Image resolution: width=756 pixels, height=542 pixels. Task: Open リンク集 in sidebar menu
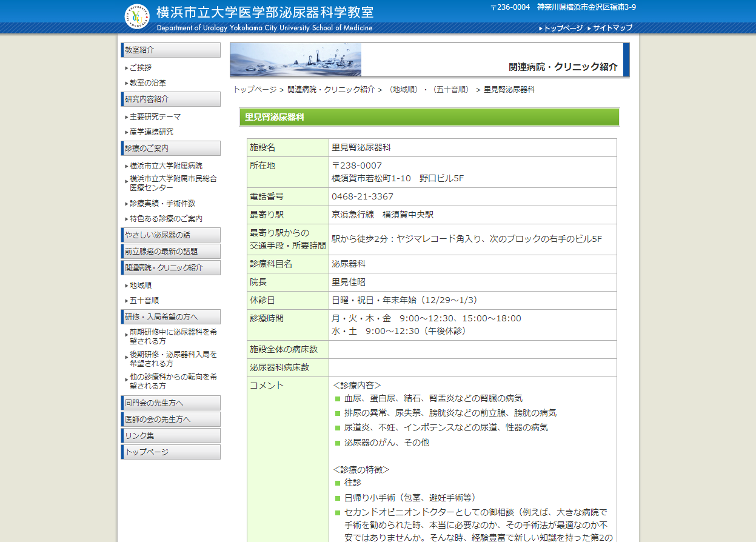(171, 435)
